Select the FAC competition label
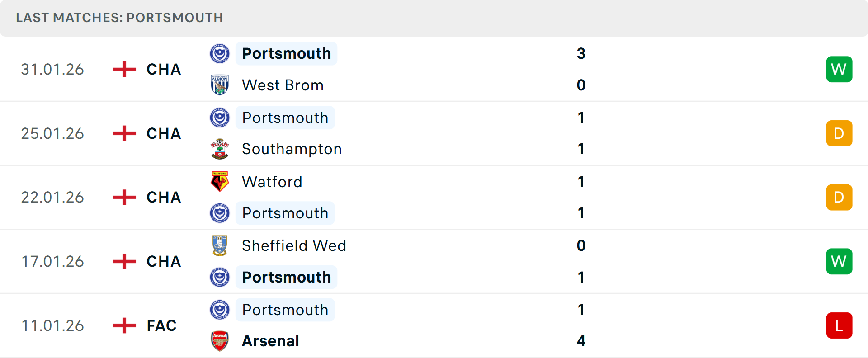Image resolution: width=868 pixels, height=358 pixels. pos(161,325)
